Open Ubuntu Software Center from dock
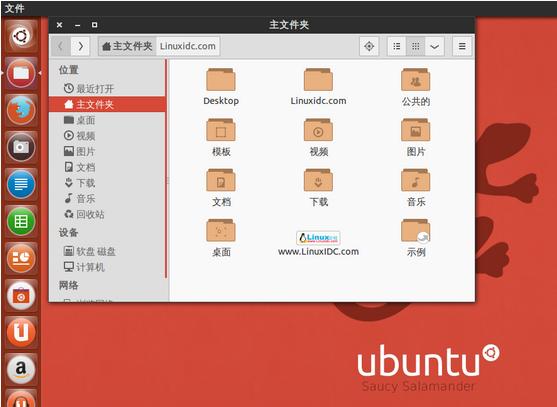 [x=21, y=295]
